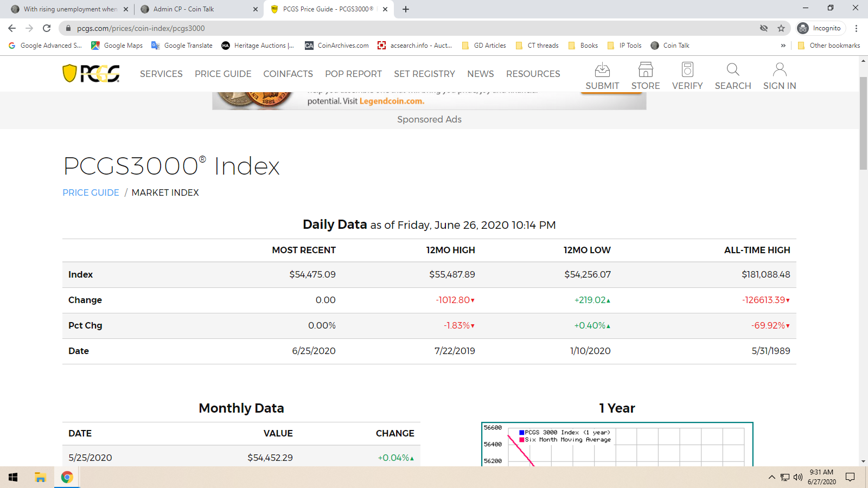This screenshot has height=488, width=868.
Task: Open the Resources menu
Action: click(533, 74)
